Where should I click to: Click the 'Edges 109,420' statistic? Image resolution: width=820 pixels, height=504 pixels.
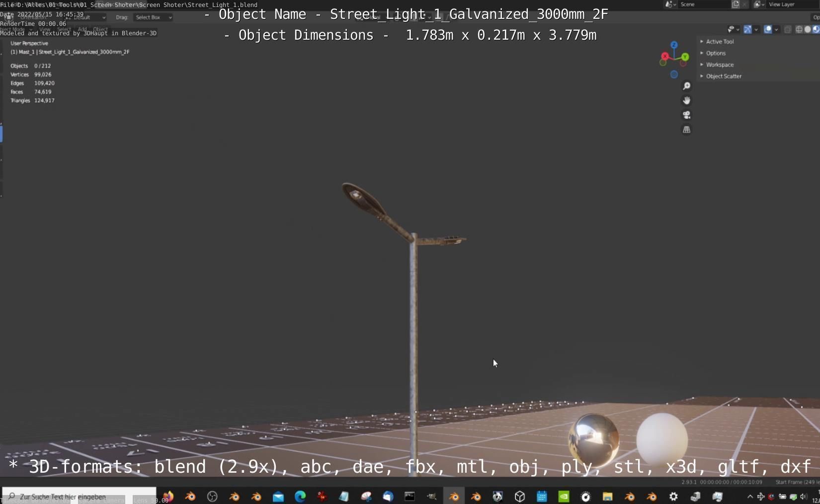coord(32,83)
